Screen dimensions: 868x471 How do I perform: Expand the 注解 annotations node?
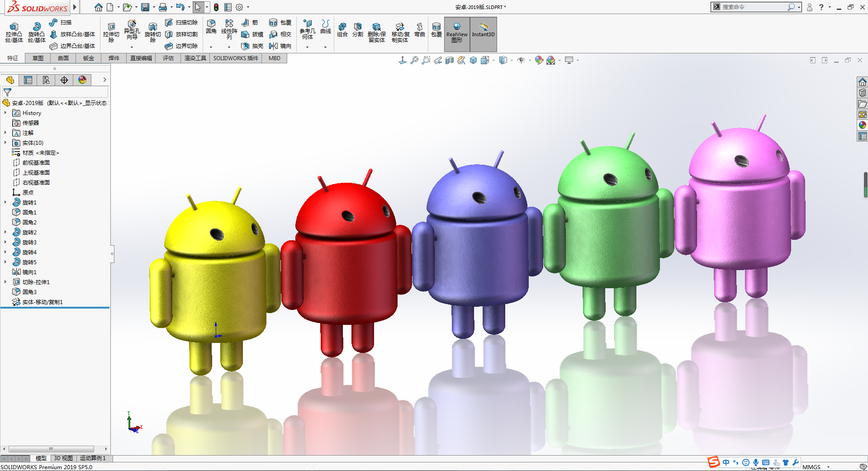(x=5, y=133)
